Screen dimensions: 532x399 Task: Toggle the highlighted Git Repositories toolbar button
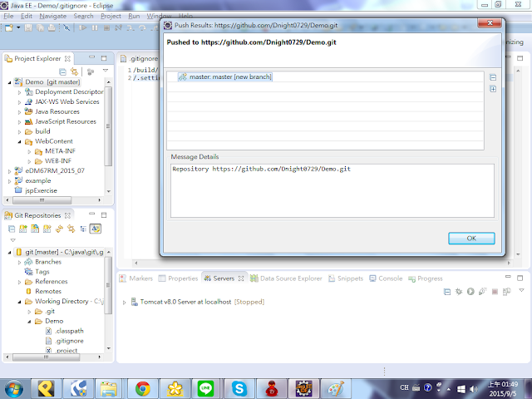point(96,229)
